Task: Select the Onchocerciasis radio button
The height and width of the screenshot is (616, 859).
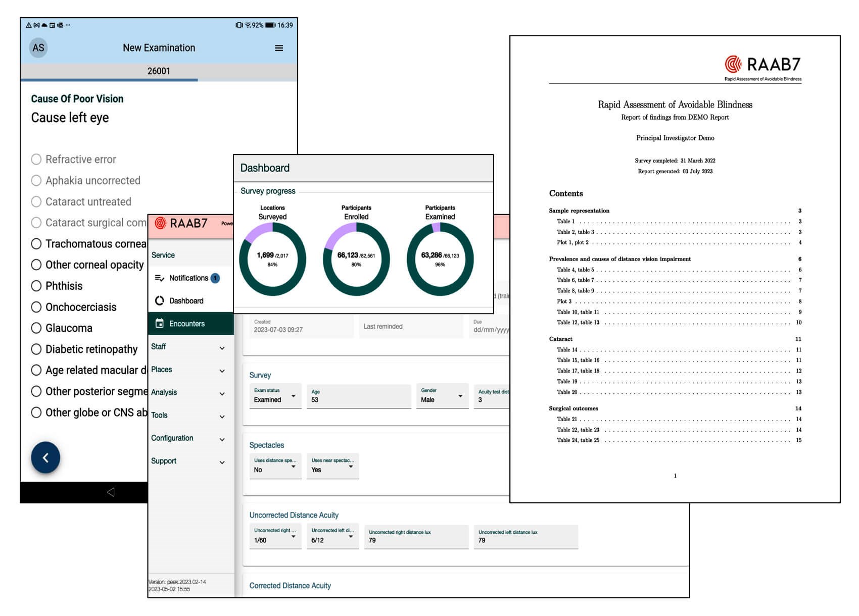Action: coord(36,307)
